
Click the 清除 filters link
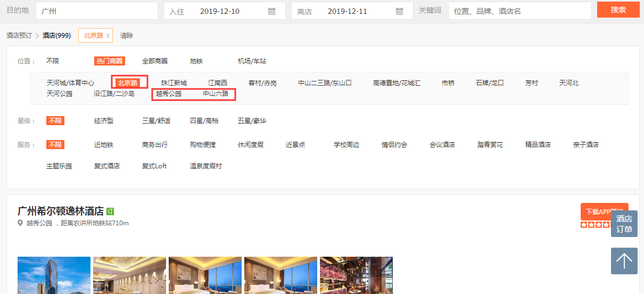[x=127, y=36]
